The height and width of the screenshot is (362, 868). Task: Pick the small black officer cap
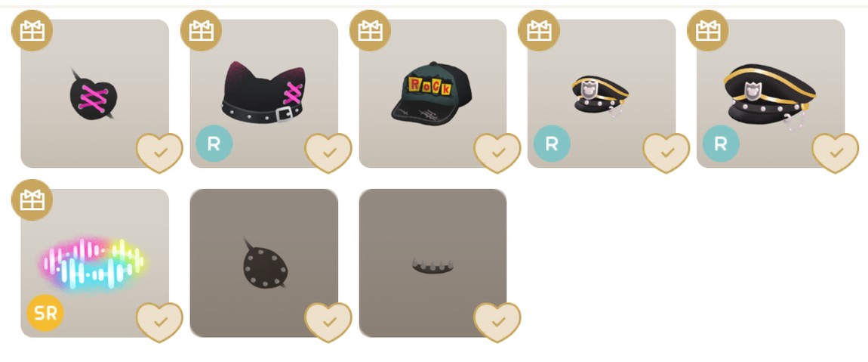[x=601, y=93]
